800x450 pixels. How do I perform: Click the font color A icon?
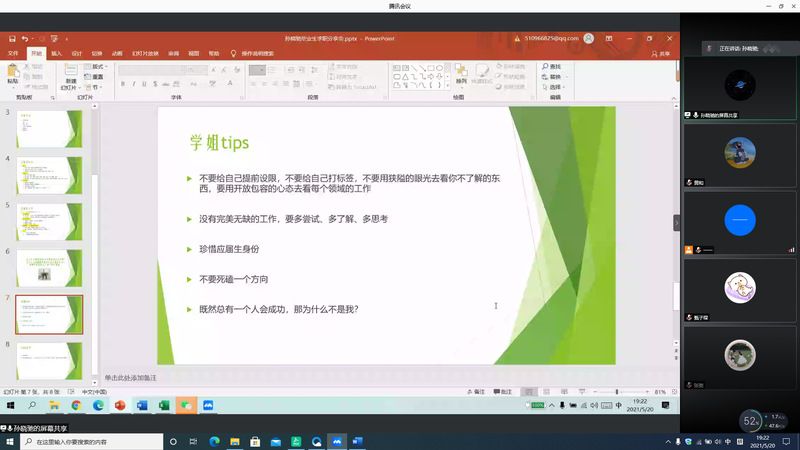click(x=230, y=84)
